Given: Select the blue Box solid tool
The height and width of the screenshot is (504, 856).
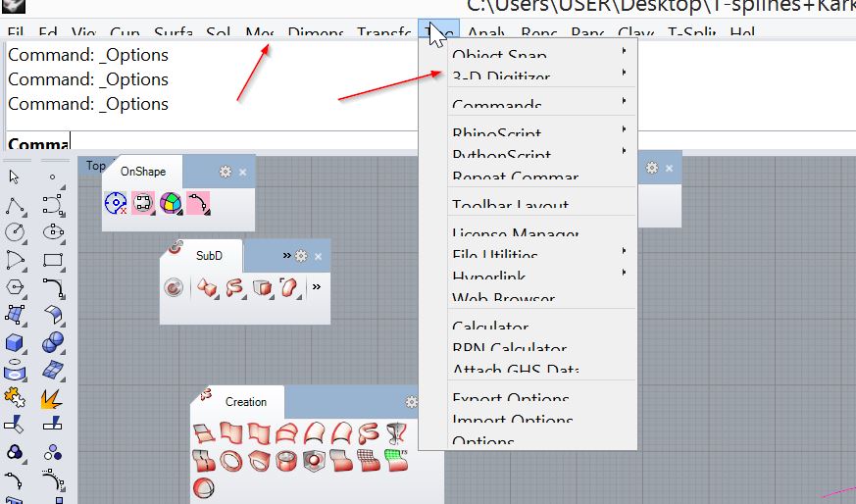Looking at the screenshot, I should click(16, 343).
